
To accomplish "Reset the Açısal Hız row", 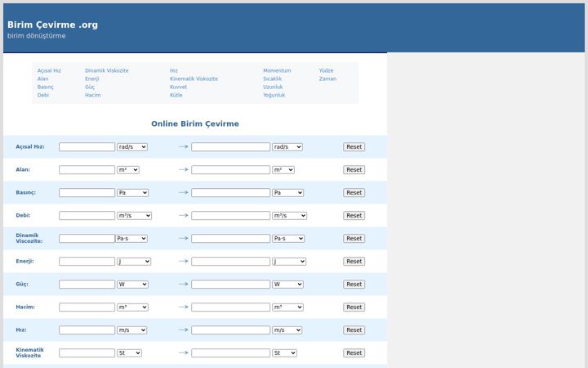I will tap(354, 147).
